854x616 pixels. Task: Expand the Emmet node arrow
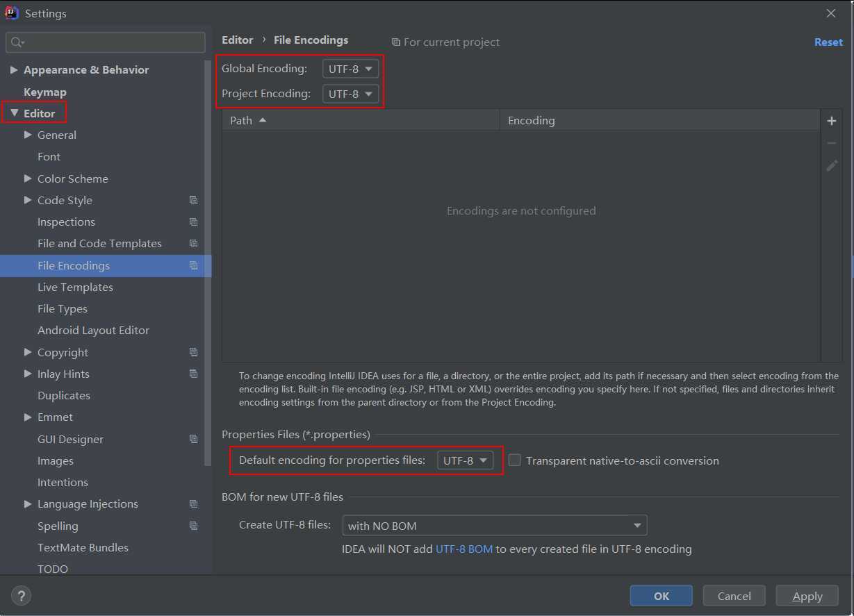[x=28, y=417]
